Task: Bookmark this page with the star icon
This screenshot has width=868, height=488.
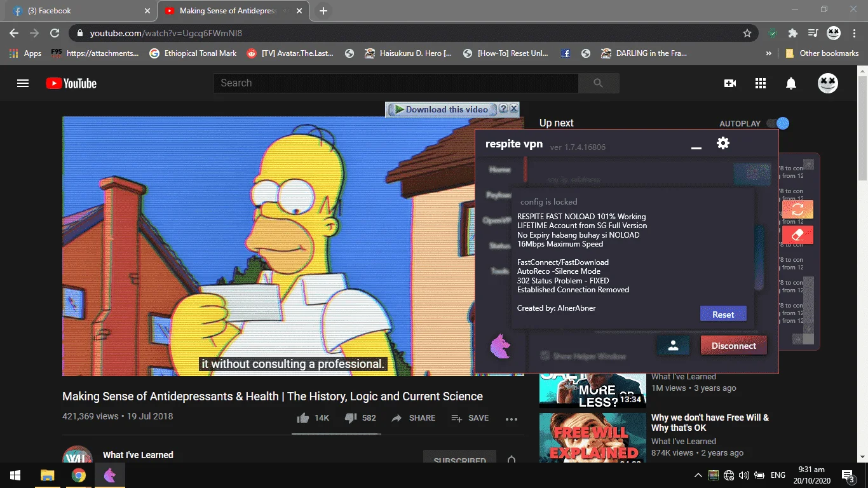Action: 747,33
